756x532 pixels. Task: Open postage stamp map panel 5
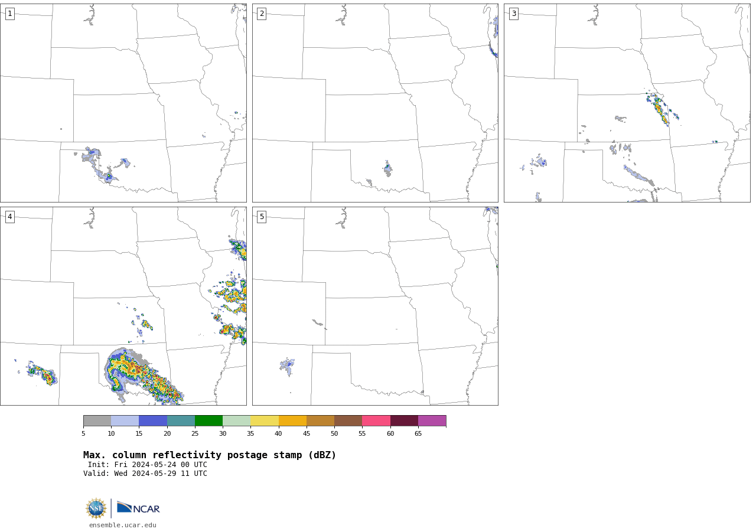[375, 306]
